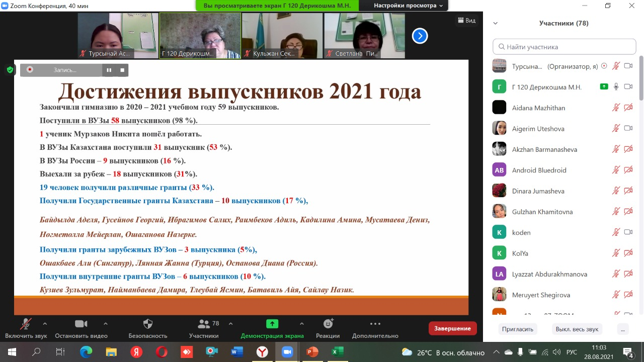Stop the recording with square icon

(122, 70)
